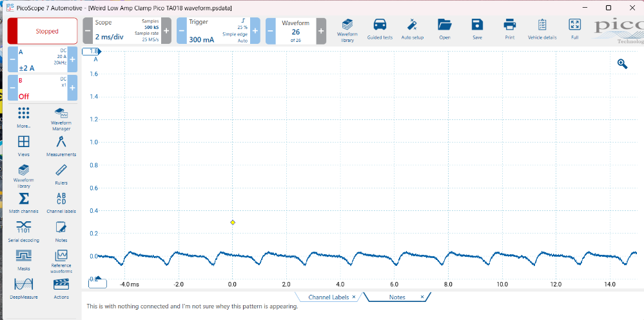
Task: Open the More... tools grid
Action: pos(23,118)
